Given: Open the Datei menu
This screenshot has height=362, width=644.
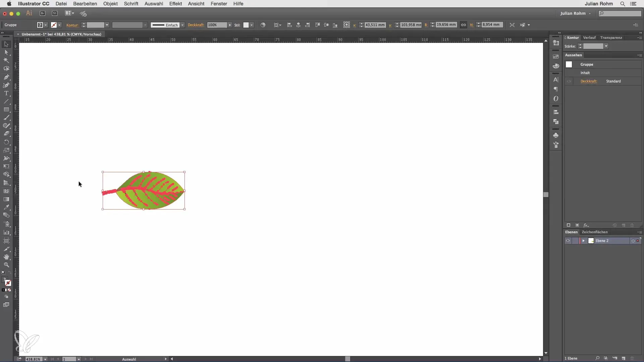Looking at the screenshot, I should [x=61, y=4].
